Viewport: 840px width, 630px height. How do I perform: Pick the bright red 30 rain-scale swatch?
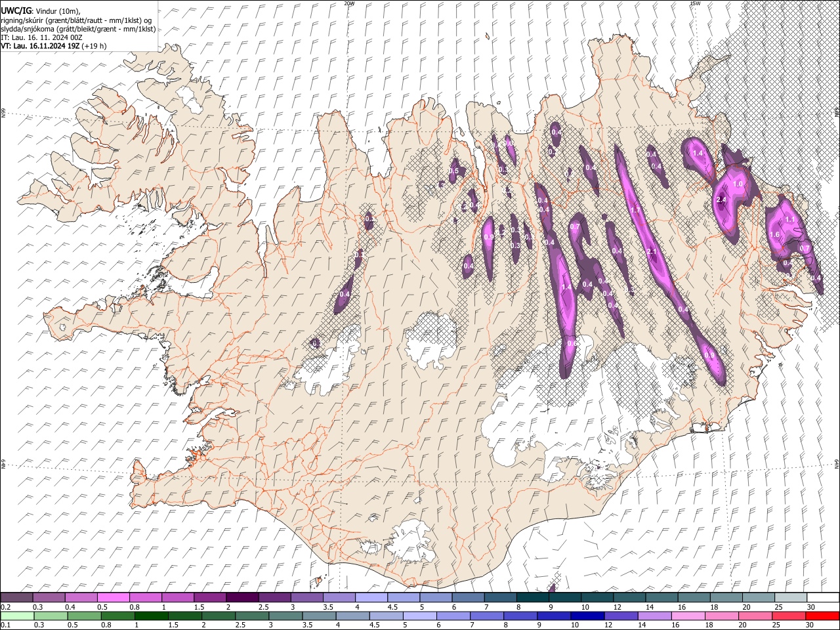tap(822, 616)
